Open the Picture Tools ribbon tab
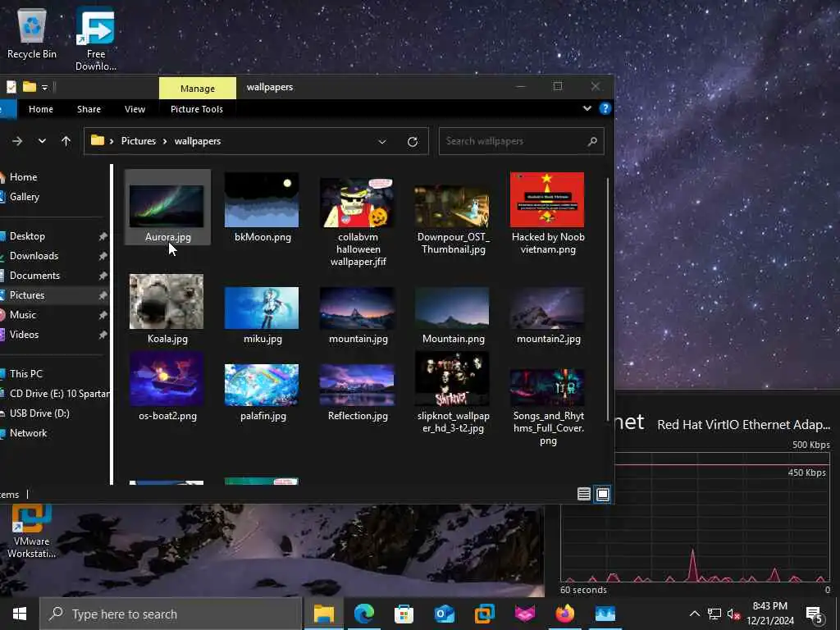This screenshot has height=630, width=840. [x=197, y=109]
